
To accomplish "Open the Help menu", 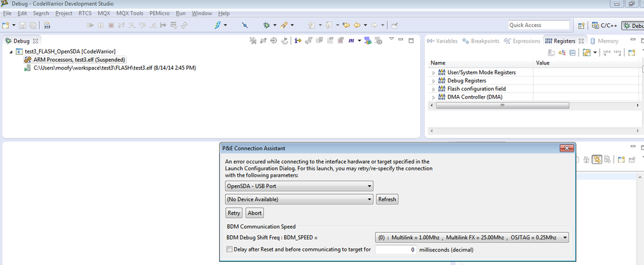I will click(x=224, y=13).
